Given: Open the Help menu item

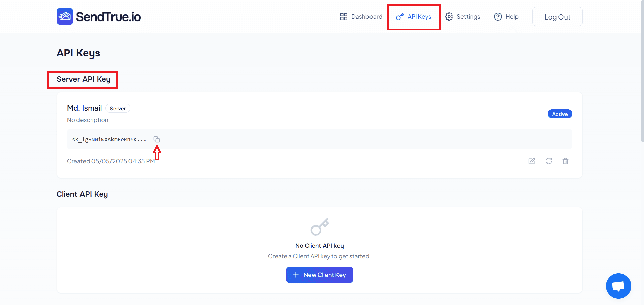Looking at the screenshot, I should coord(506,17).
